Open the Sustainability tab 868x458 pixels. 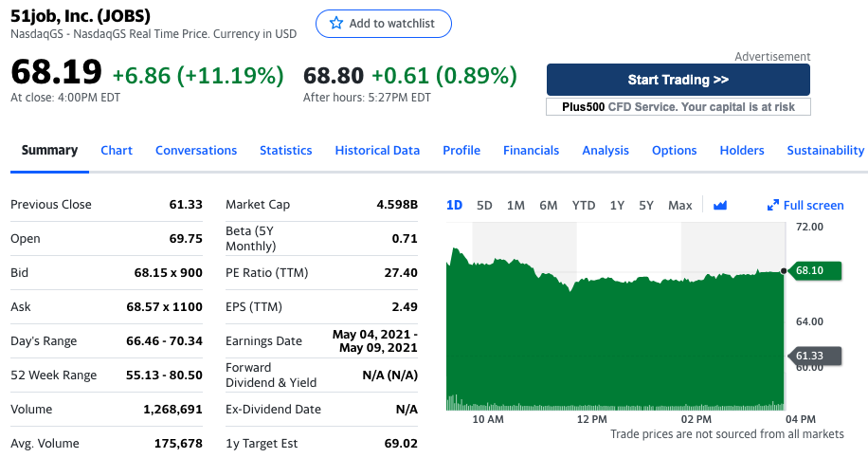tap(825, 151)
